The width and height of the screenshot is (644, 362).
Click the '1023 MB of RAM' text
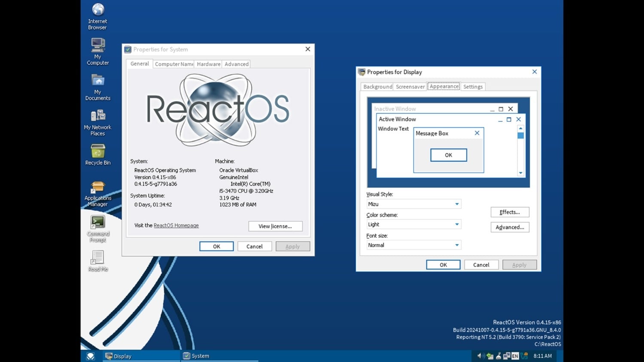click(238, 205)
